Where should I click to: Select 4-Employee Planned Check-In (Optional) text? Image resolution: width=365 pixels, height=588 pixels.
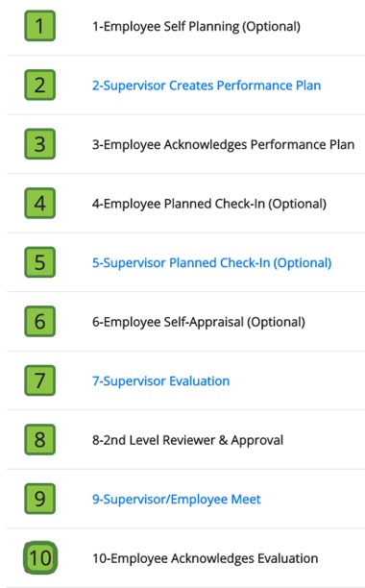click(209, 204)
